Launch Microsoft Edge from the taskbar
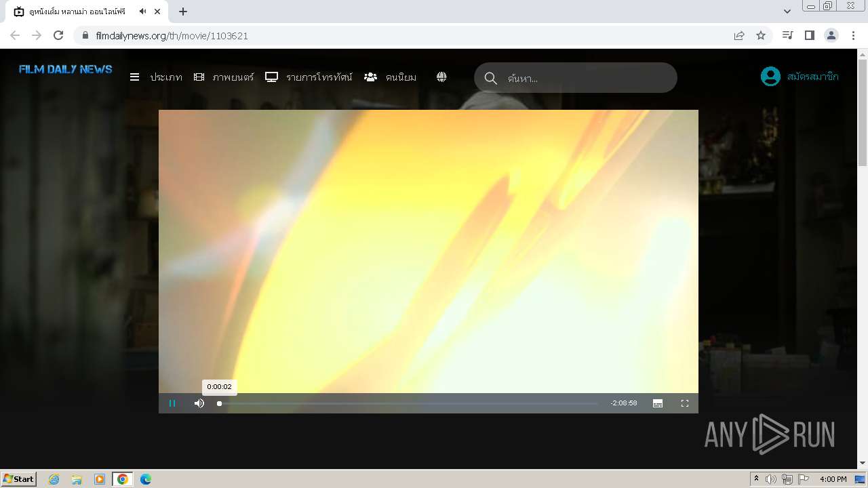Image resolution: width=868 pixels, height=488 pixels. click(x=145, y=479)
